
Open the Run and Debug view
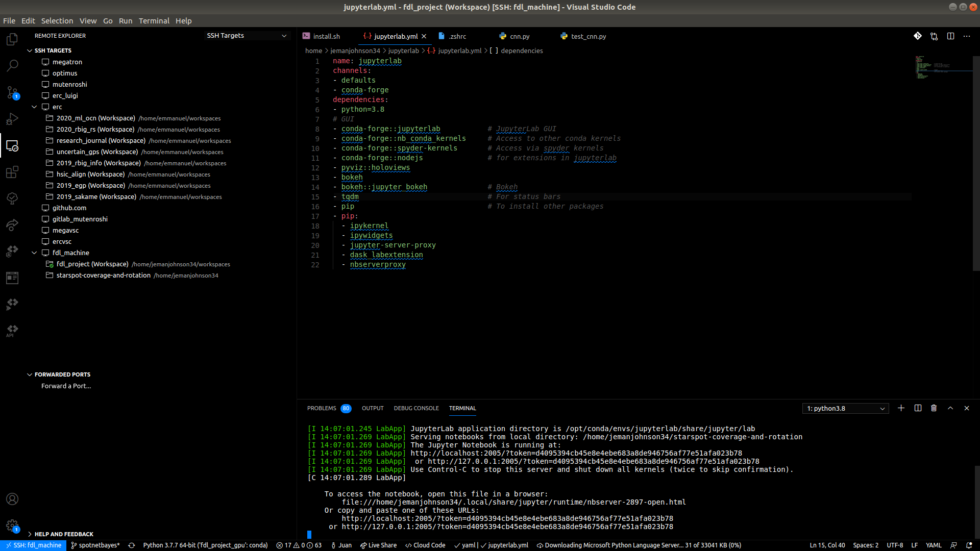pos(12,119)
